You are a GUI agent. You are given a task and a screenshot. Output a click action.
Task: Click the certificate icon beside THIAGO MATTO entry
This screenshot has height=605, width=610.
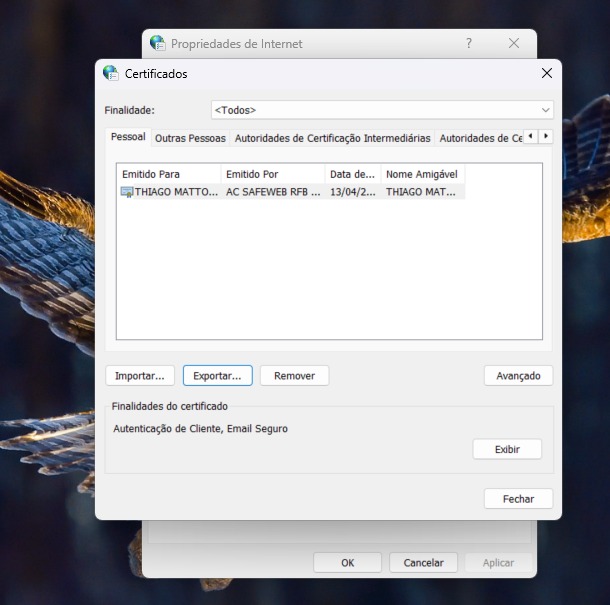(x=126, y=192)
